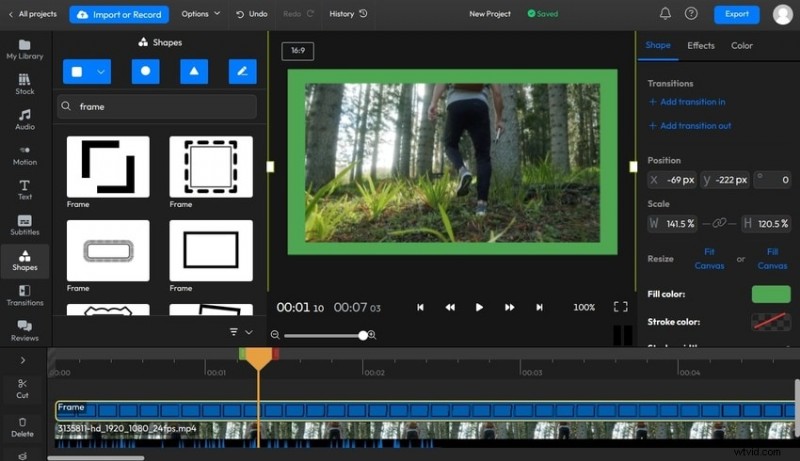Add a circle shape
The width and height of the screenshot is (800, 461).
click(x=145, y=71)
